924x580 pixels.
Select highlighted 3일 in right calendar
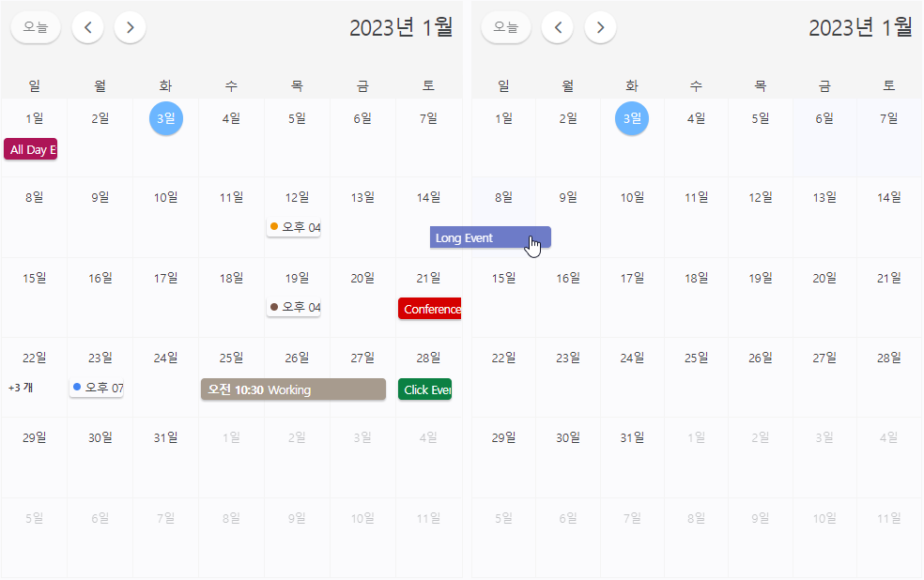point(631,118)
